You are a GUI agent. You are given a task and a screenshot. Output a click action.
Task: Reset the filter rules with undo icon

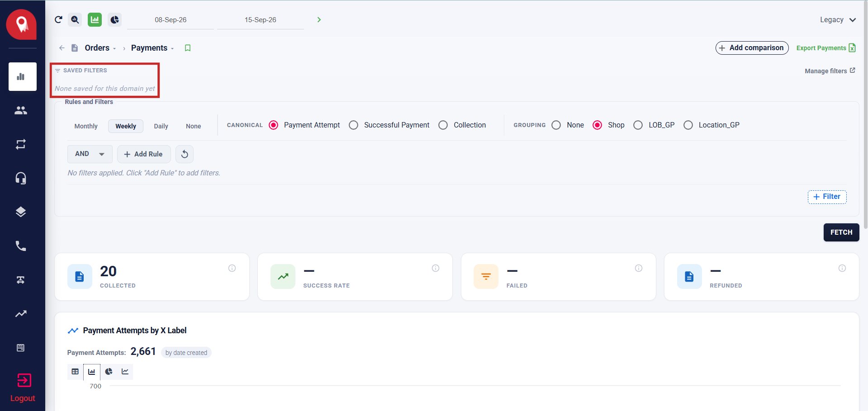point(185,154)
